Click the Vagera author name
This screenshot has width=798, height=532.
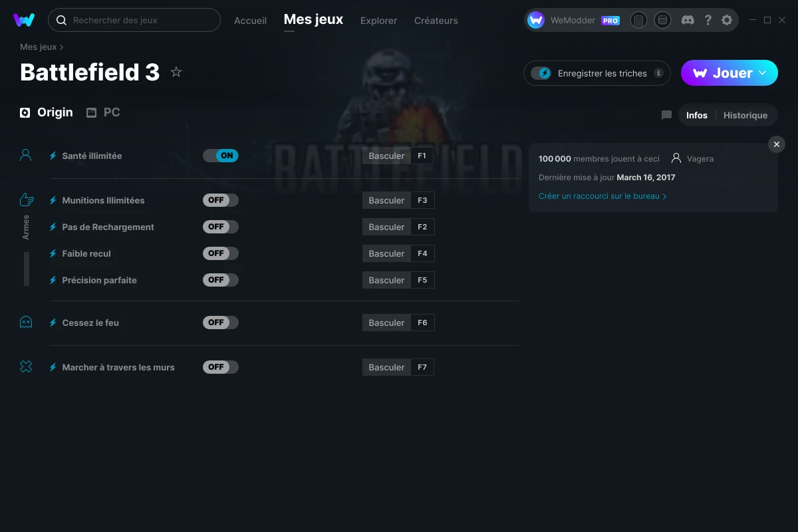pos(701,158)
